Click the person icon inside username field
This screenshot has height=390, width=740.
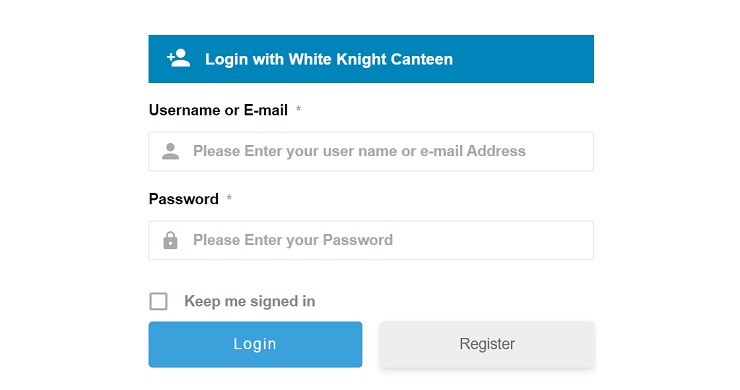pyautogui.click(x=170, y=151)
